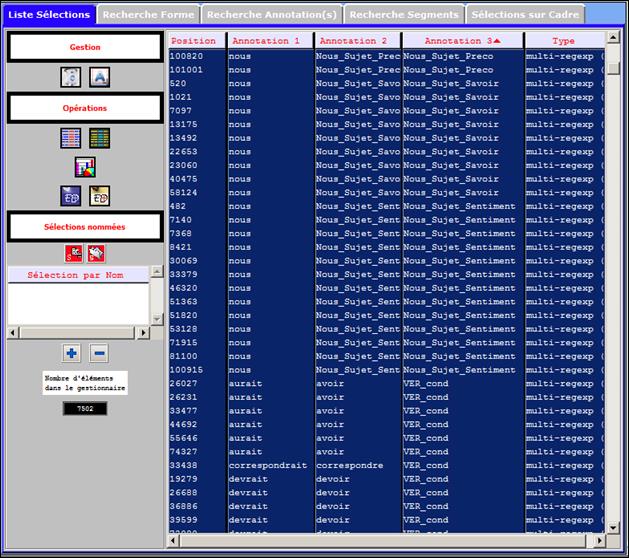Open the Sélections sur Cadre tab
Screen dimensions: 629x558
(x=525, y=15)
